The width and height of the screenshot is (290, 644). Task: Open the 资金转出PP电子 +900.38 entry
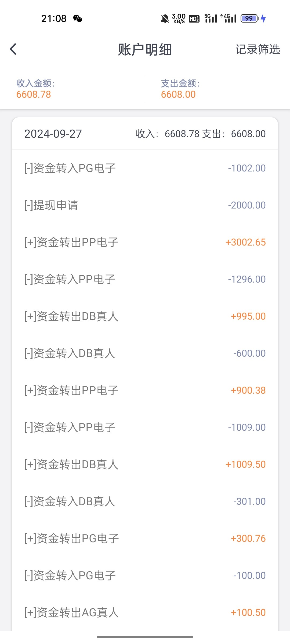(x=145, y=390)
